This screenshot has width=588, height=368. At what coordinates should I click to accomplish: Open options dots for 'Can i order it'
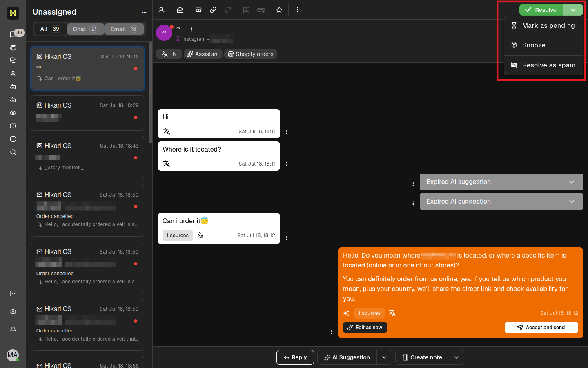pos(287,238)
